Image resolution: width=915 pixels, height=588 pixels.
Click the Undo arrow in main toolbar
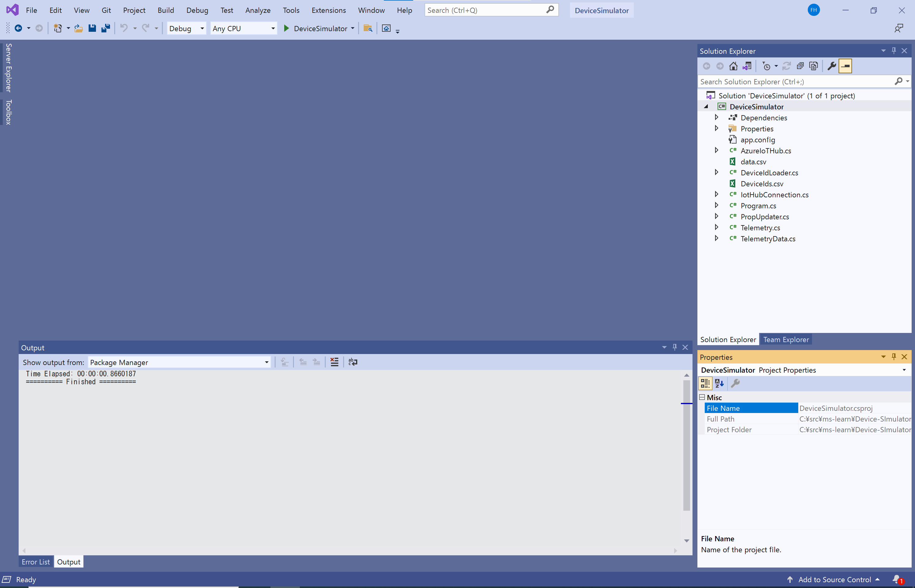click(x=124, y=28)
